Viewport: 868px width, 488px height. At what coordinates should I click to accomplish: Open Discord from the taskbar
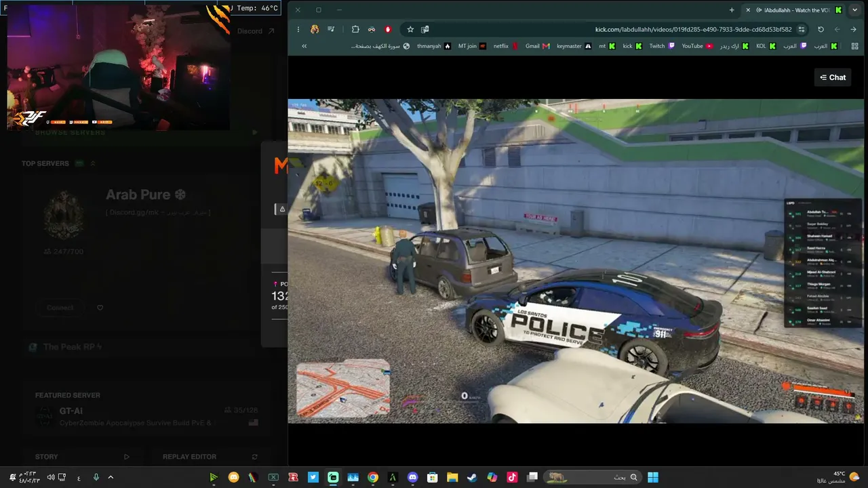click(x=413, y=477)
